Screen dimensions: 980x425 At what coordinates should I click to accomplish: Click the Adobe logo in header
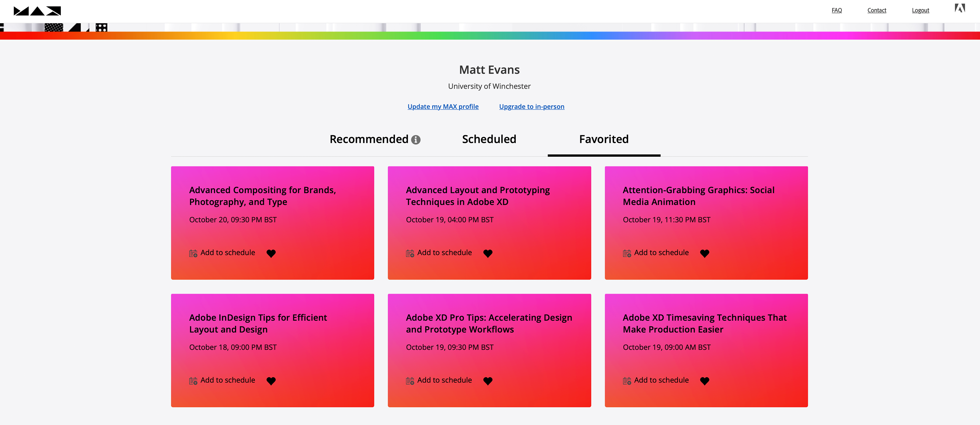960,8
